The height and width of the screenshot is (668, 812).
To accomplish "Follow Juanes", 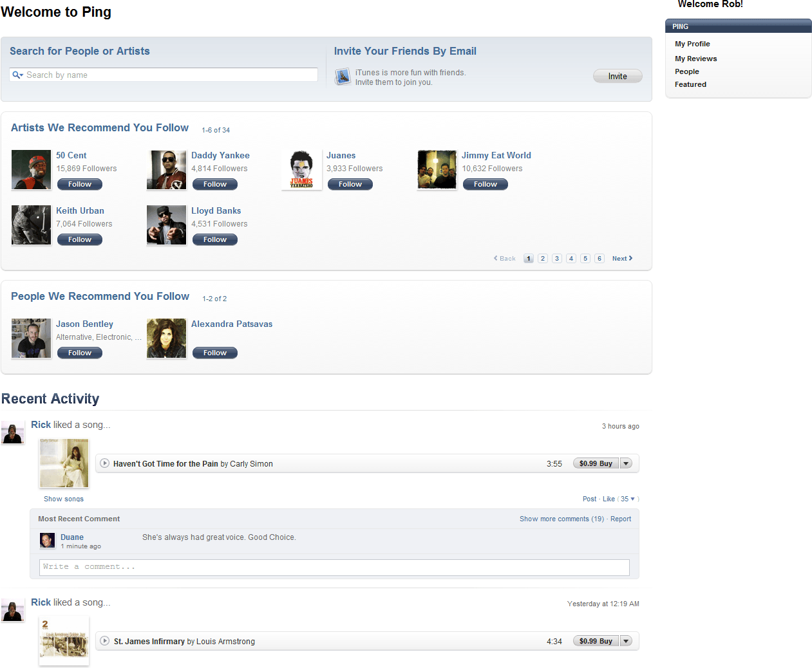I will tap(350, 184).
